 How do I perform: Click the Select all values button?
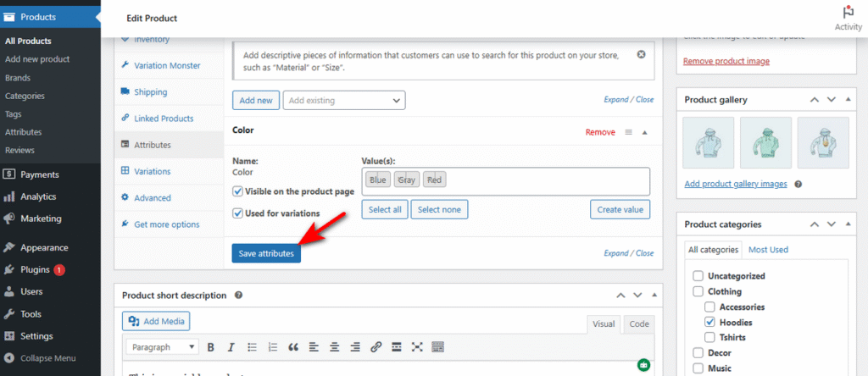tap(385, 209)
